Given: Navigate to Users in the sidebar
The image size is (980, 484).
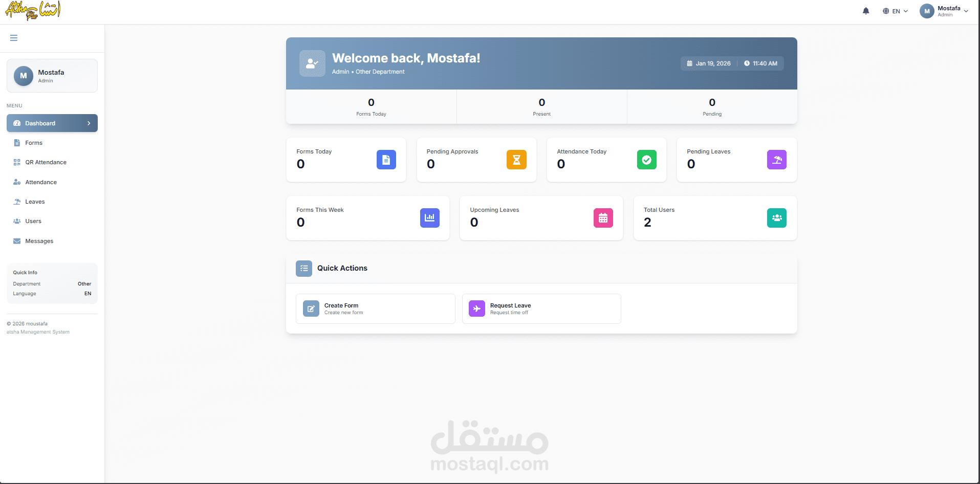Looking at the screenshot, I should coord(52,221).
